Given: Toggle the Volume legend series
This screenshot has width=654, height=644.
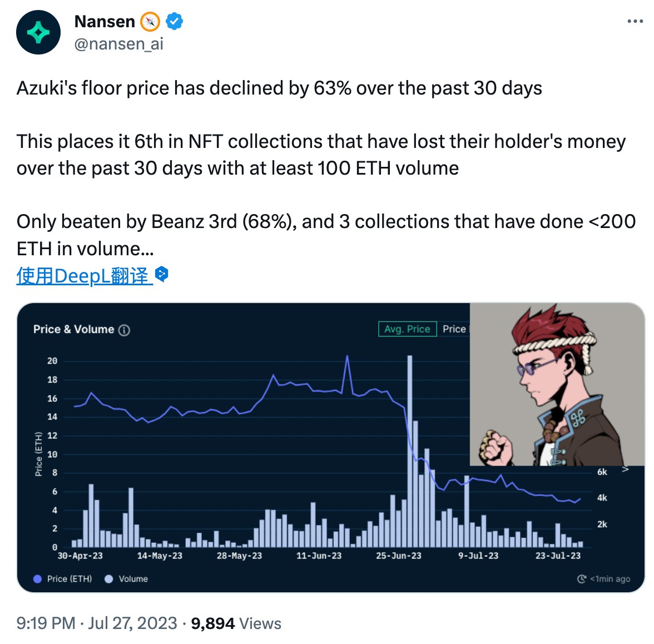Looking at the screenshot, I should point(126,579).
